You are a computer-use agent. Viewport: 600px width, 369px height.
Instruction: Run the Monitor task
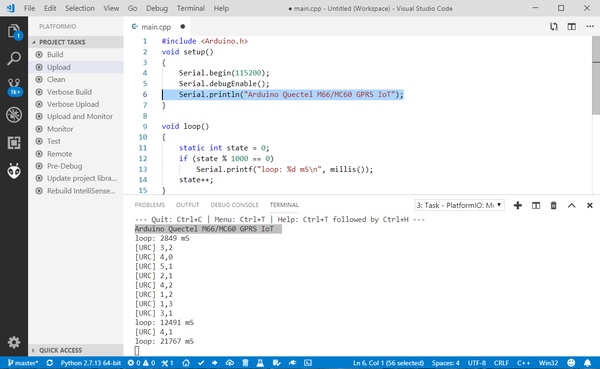click(76, 129)
